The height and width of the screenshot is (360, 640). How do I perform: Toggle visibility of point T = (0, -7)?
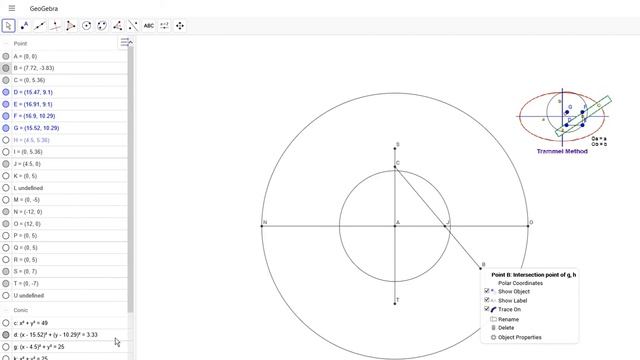tap(6, 283)
